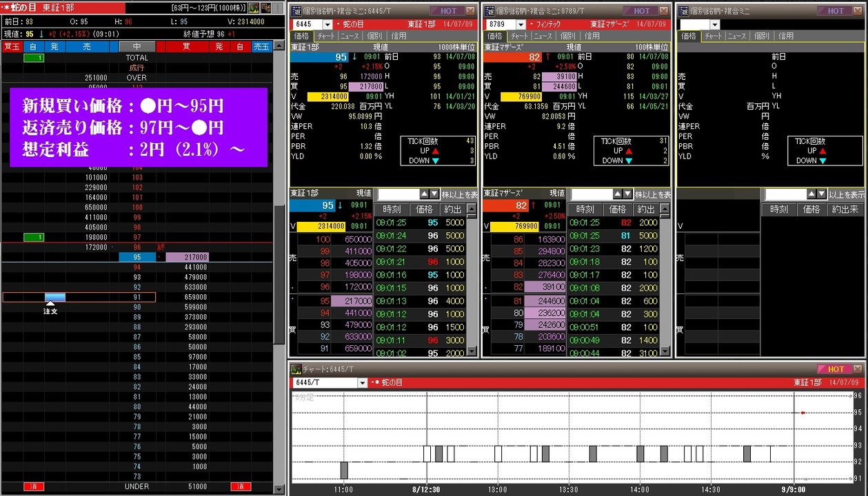This screenshot has height=496, width=868.
Task: Click the blue 注文 order marker at price 91
Action: point(55,297)
